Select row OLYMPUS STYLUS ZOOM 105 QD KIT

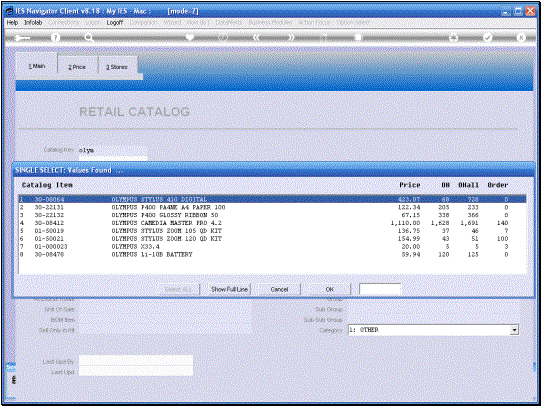(272, 231)
